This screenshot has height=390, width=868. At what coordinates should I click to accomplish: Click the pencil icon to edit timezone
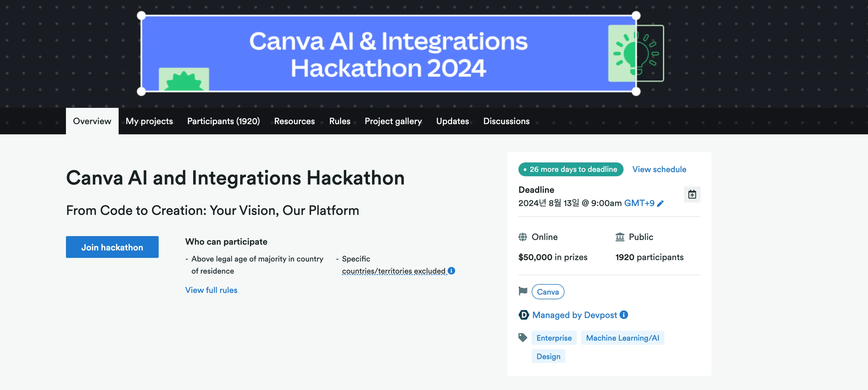coord(661,204)
